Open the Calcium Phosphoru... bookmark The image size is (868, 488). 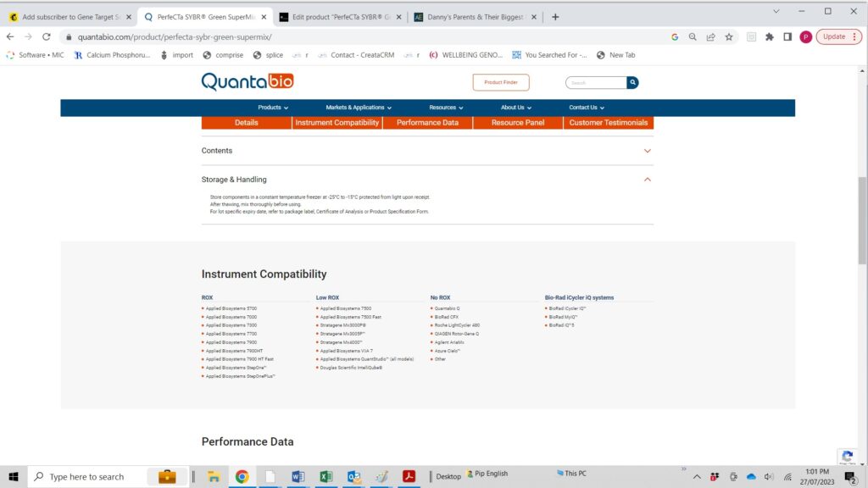[113, 55]
